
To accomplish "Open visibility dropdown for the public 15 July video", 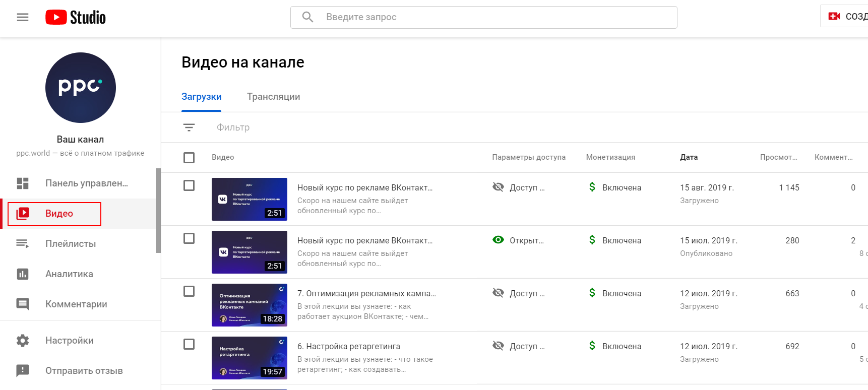I will click(519, 240).
